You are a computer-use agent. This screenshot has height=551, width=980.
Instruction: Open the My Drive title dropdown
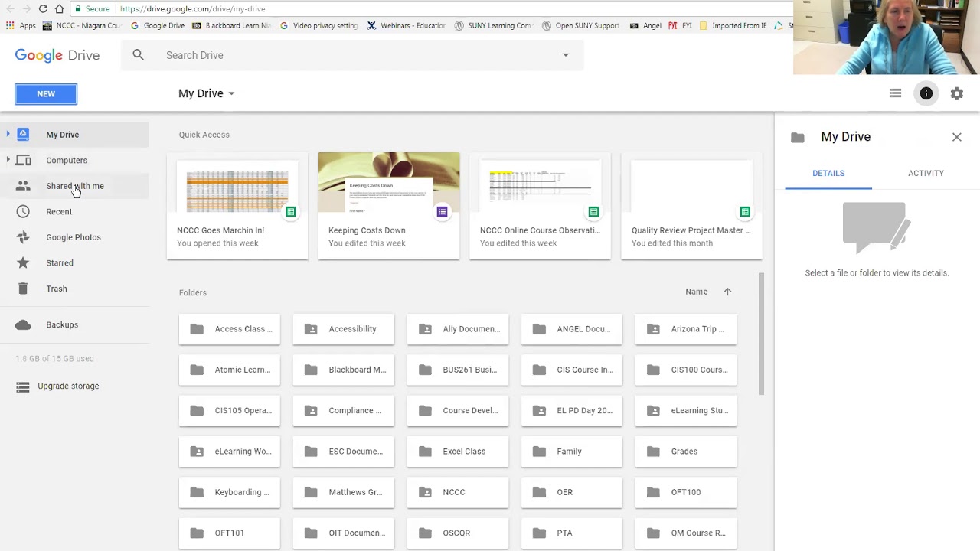tap(207, 93)
